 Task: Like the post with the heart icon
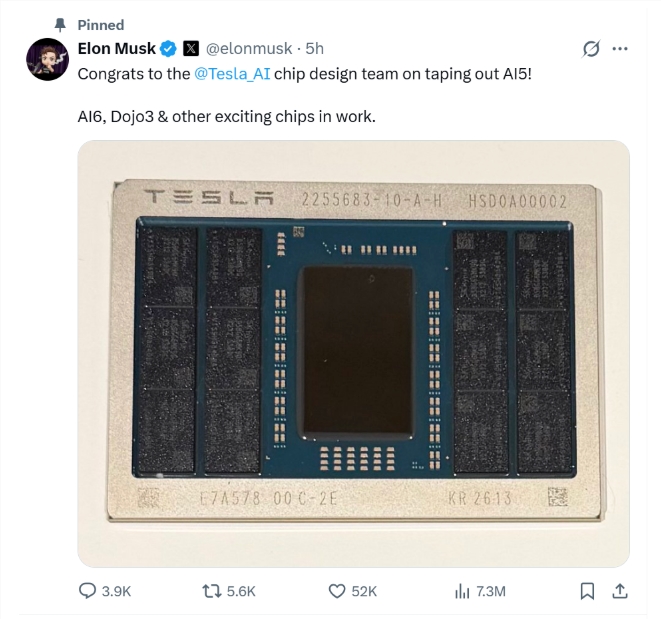pyautogui.click(x=337, y=591)
